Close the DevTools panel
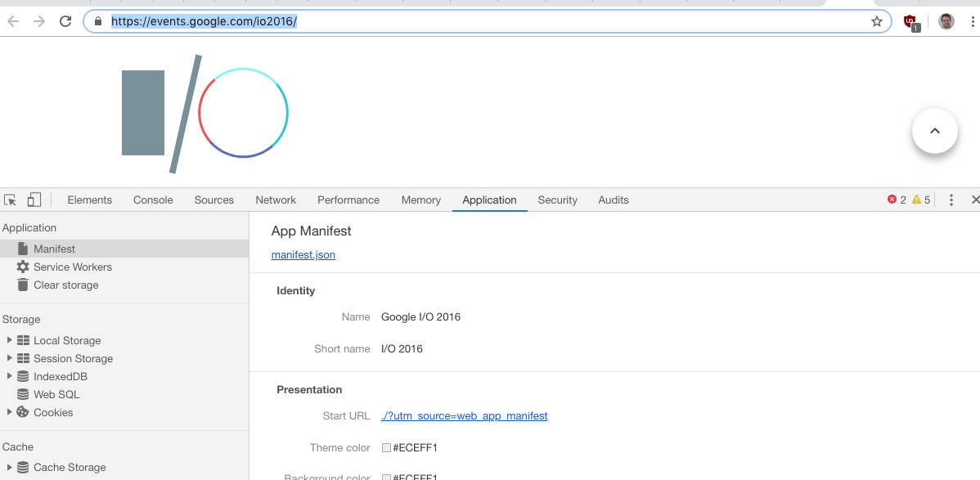 pos(975,200)
